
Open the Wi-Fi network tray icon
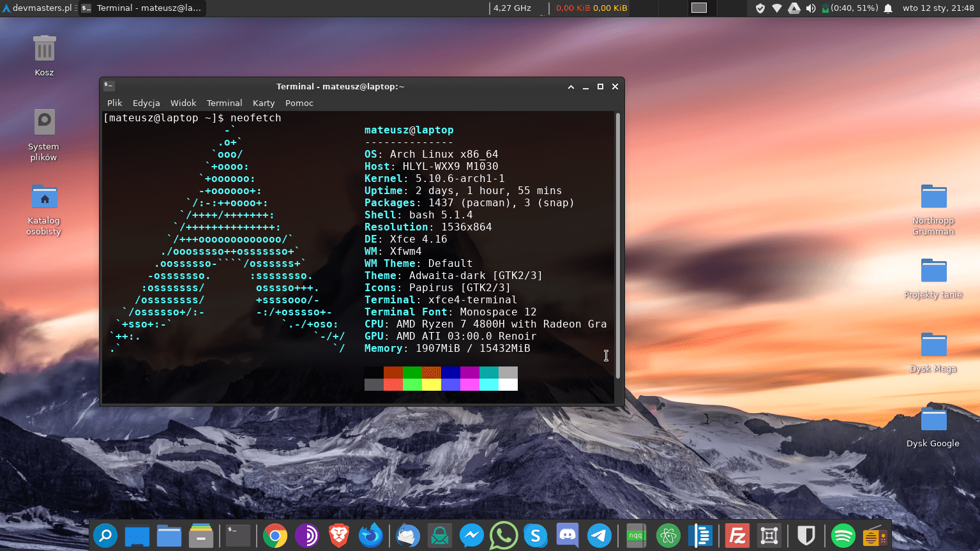777,8
